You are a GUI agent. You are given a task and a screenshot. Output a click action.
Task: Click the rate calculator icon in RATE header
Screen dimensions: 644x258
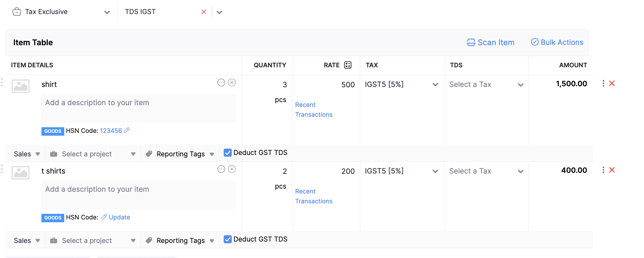click(348, 65)
